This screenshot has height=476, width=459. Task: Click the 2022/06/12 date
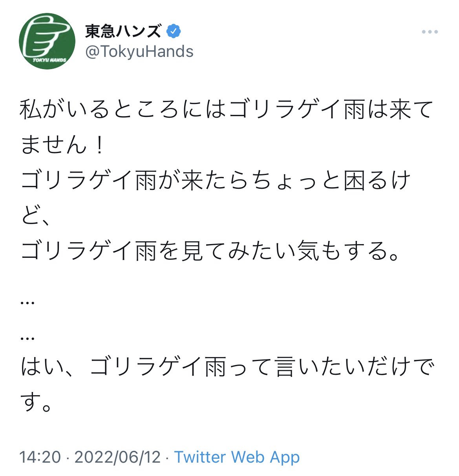click(x=117, y=457)
